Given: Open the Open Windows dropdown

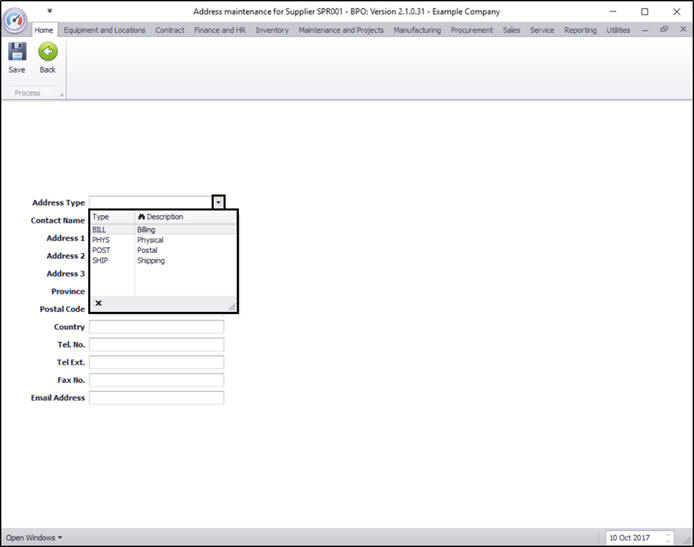Looking at the screenshot, I should click(34, 538).
